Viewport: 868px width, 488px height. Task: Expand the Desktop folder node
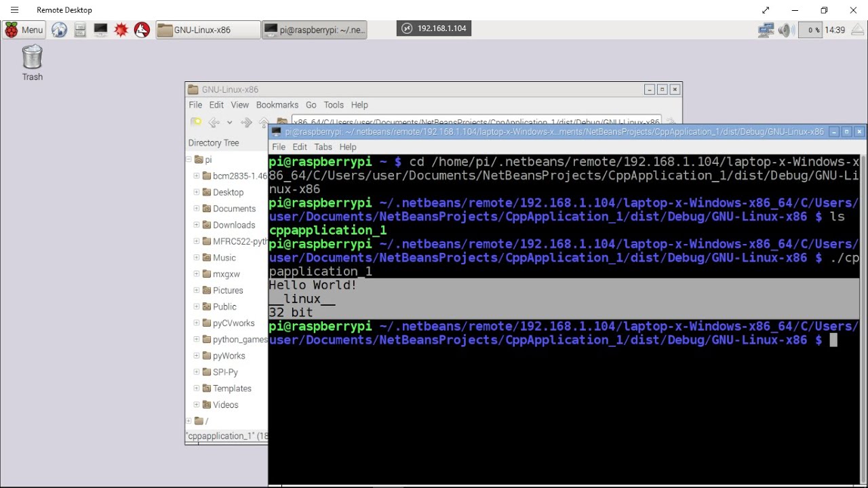coord(197,192)
